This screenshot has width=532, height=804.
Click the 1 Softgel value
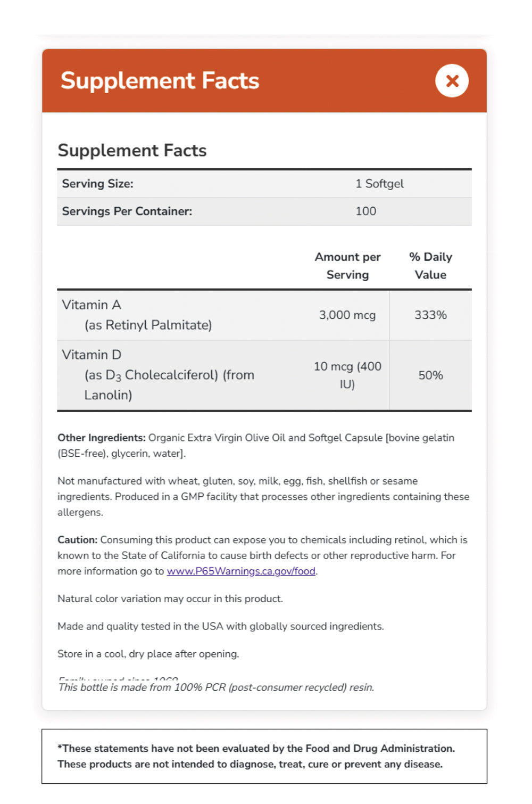click(x=379, y=184)
